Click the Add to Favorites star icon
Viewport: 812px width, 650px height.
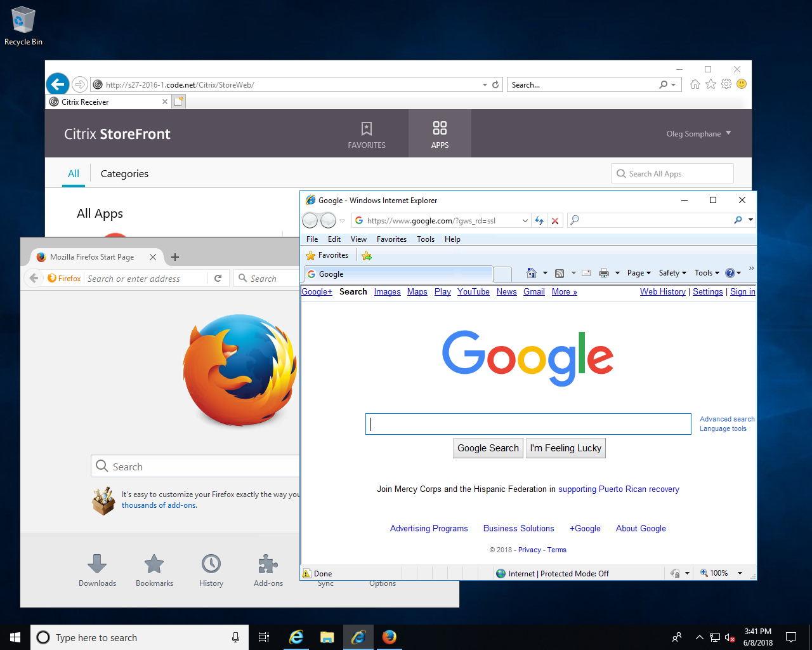pos(367,255)
